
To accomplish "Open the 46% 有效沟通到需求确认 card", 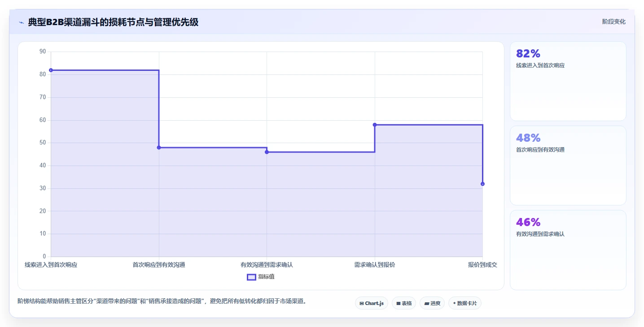I will tap(568, 250).
